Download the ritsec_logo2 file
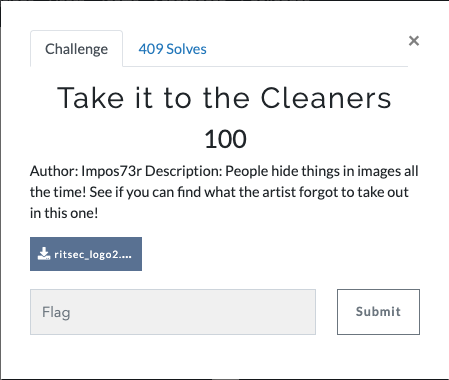The height and width of the screenshot is (380, 449). tap(86, 254)
